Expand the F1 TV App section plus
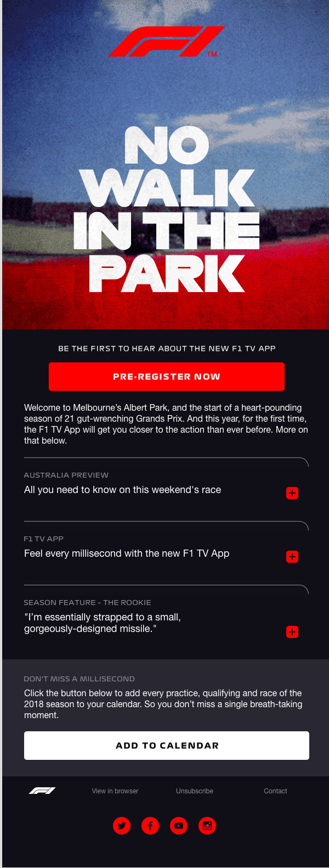Image resolution: width=329 pixels, height=868 pixels. (292, 557)
